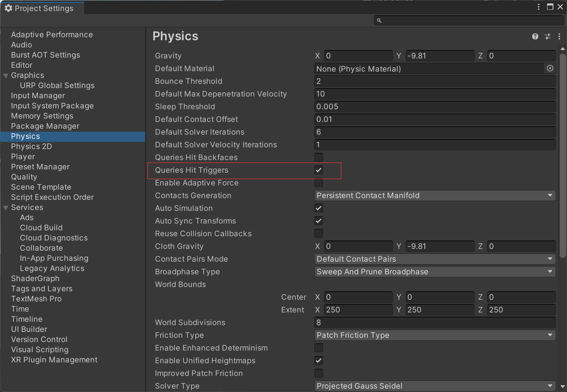Viewport: 567px width, 392px height.
Task: Open TextMesh Pro settings
Action: (36, 299)
